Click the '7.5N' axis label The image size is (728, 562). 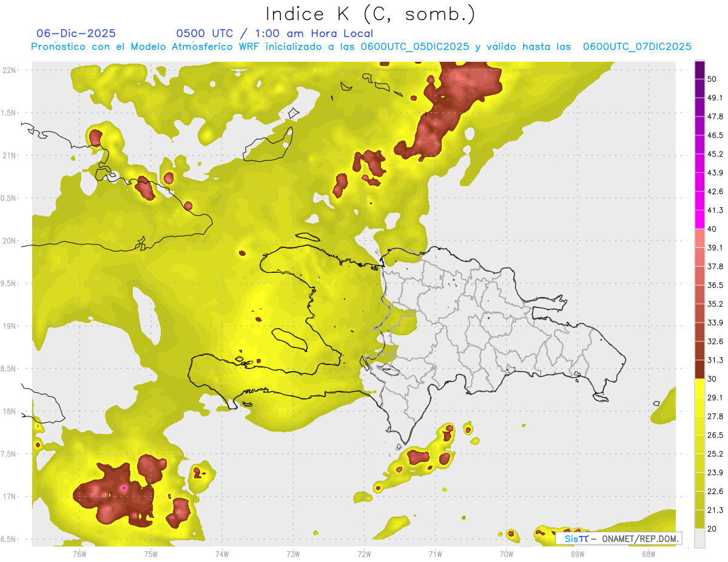(9, 454)
